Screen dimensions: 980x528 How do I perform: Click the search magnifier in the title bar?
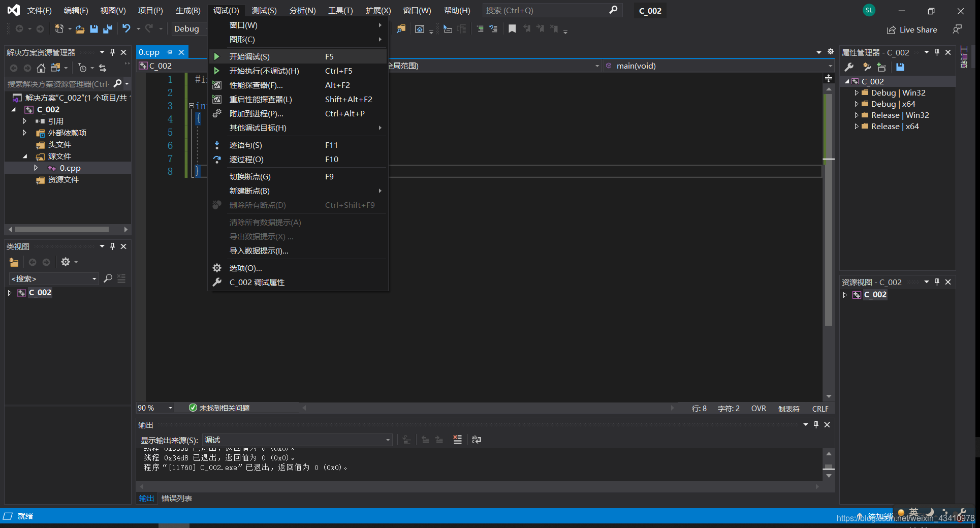pos(613,10)
